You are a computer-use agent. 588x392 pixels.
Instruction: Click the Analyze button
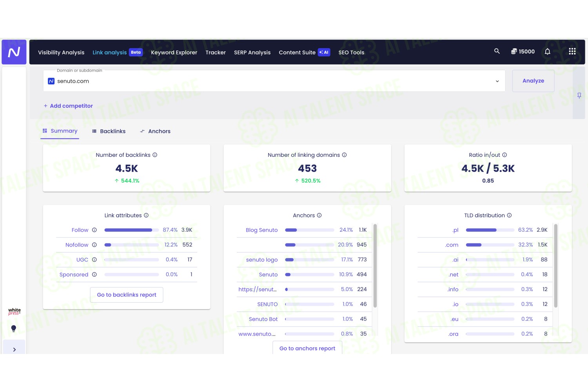click(533, 81)
